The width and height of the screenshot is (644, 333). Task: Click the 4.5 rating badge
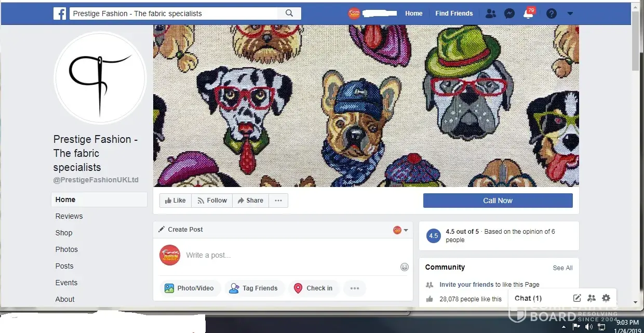point(433,236)
